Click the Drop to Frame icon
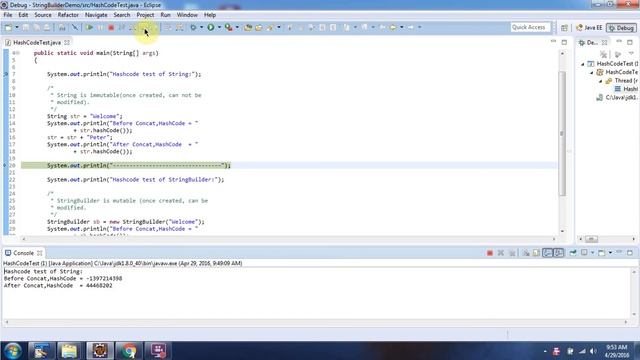The height and width of the screenshot is (360, 640). (168, 27)
